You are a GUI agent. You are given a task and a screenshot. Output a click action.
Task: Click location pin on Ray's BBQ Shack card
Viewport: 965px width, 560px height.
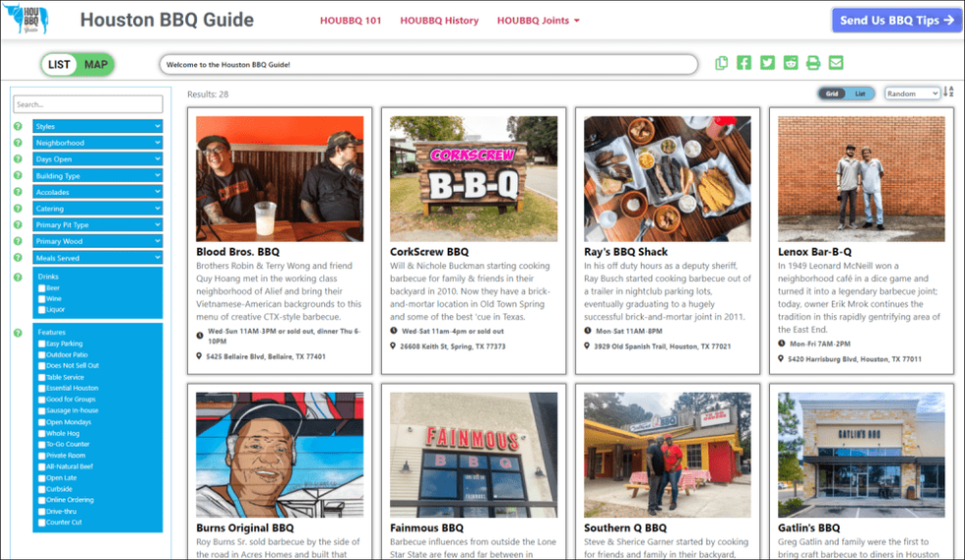tap(587, 346)
